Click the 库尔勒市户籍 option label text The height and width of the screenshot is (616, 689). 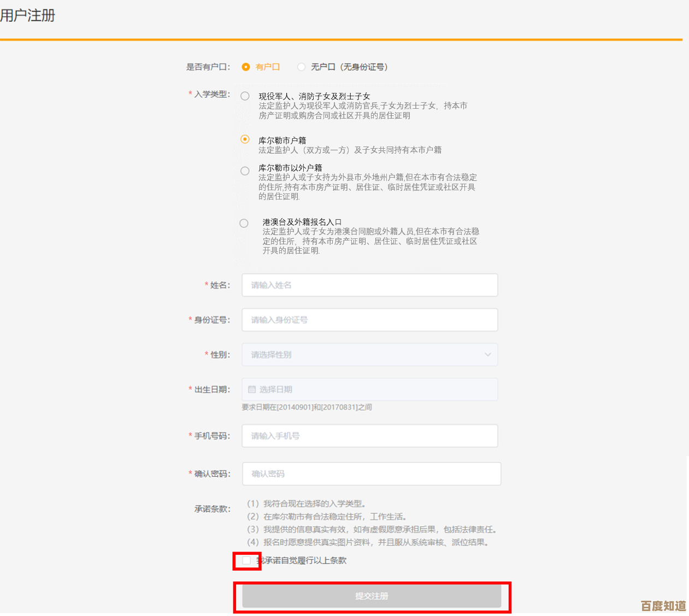tap(282, 140)
